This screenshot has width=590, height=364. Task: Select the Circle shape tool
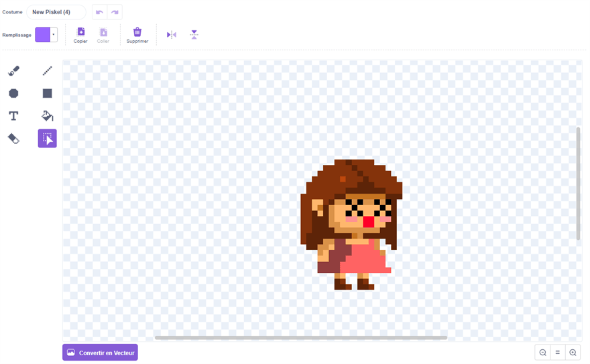coord(13,93)
